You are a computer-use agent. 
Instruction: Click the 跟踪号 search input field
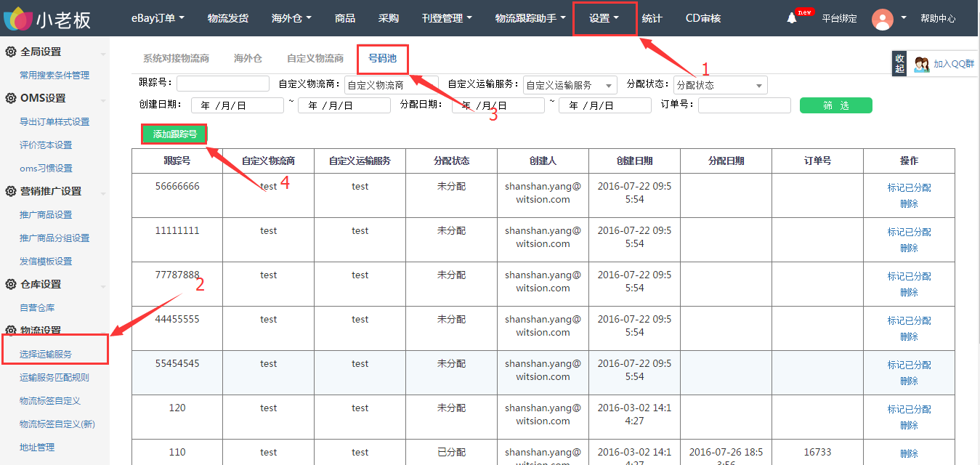tap(222, 84)
